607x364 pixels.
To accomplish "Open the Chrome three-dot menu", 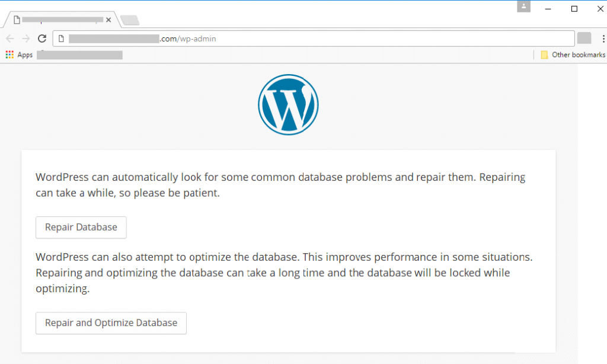I will coord(603,38).
